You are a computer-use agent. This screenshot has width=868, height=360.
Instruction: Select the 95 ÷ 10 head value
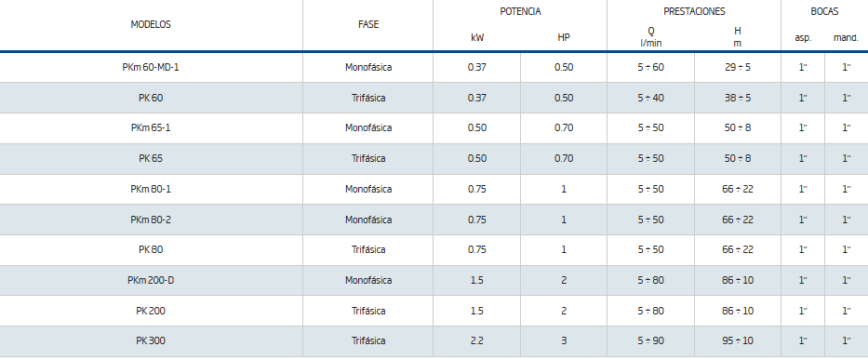[738, 341]
